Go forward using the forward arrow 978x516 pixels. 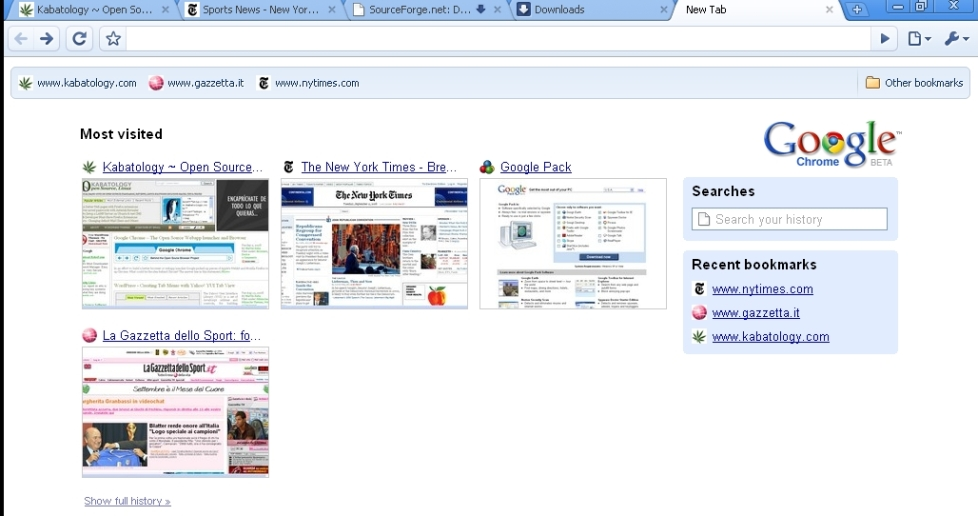[x=47, y=39]
